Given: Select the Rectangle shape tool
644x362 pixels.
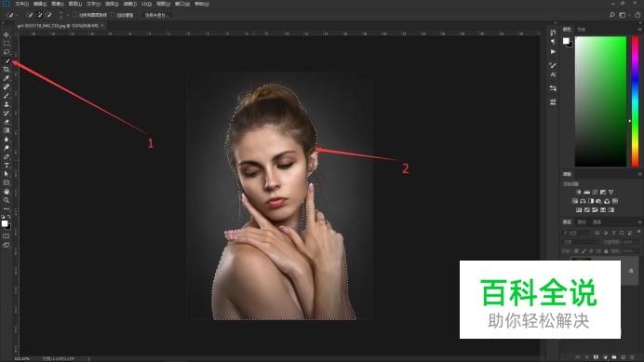Looking at the screenshot, I should tap(7, 182).
